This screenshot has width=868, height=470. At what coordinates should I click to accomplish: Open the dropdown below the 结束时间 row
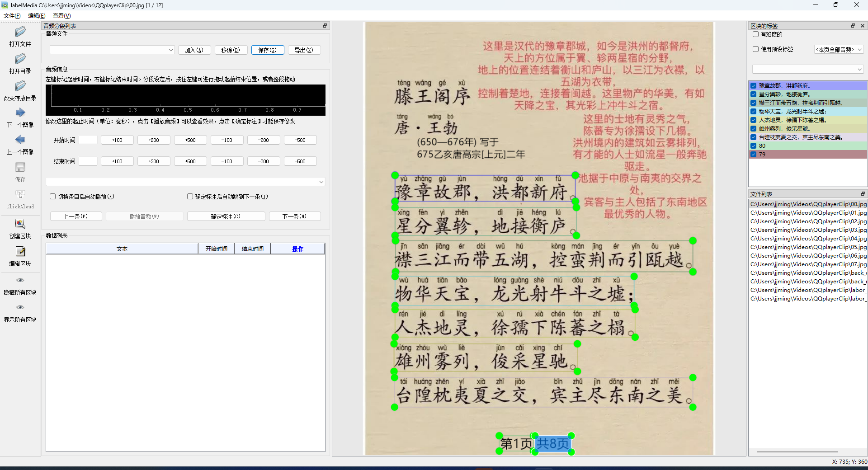pos(185,182)
